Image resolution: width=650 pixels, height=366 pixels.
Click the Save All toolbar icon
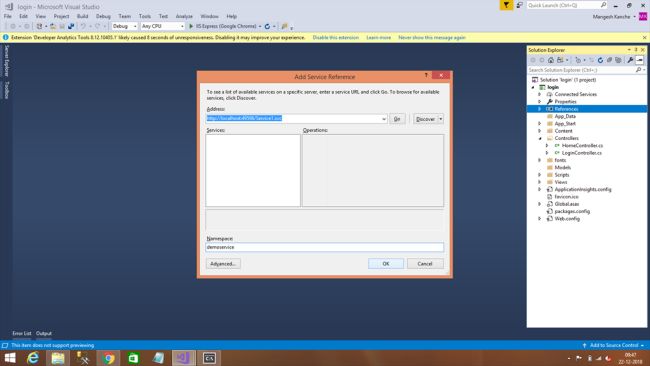point(71,26)
